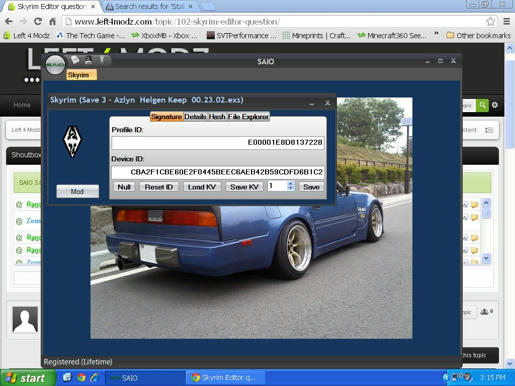
Task: Reload the page in Chrome
Action: 38,22
